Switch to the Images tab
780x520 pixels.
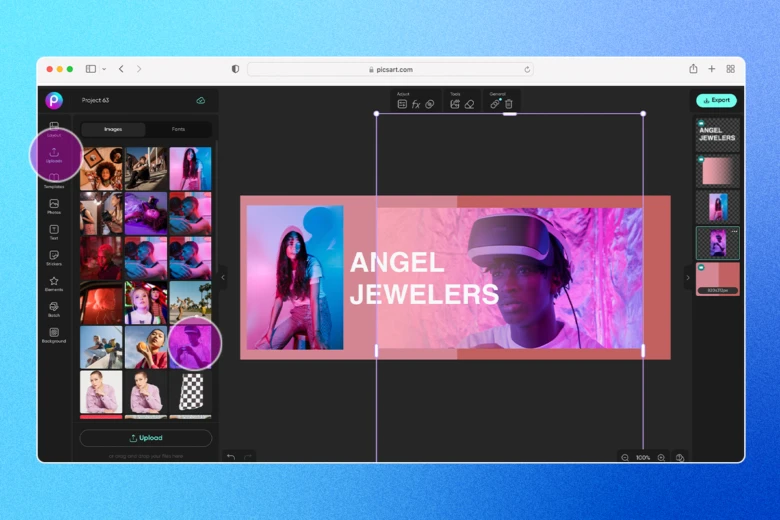click(x=113, y=129)
